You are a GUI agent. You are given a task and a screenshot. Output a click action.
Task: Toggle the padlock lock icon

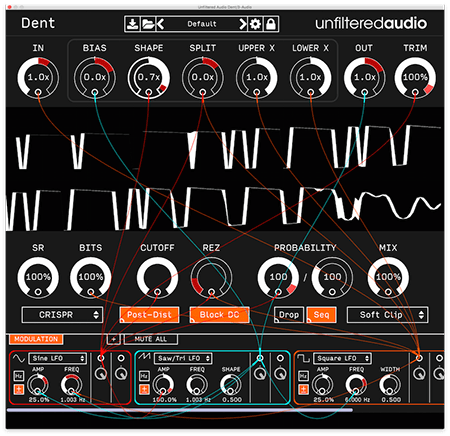coord(271,24)
